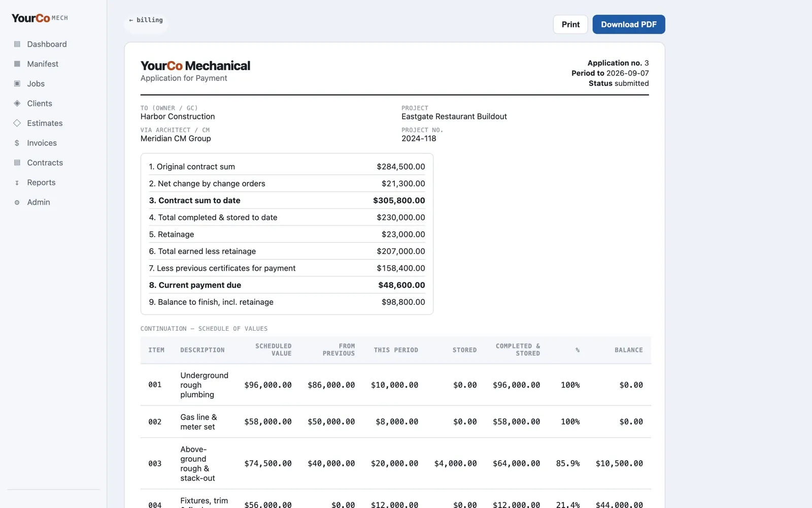This screenshot has height=508, width=812.
Task: Click the 85.9% completion value
Action: click(568, 464)
